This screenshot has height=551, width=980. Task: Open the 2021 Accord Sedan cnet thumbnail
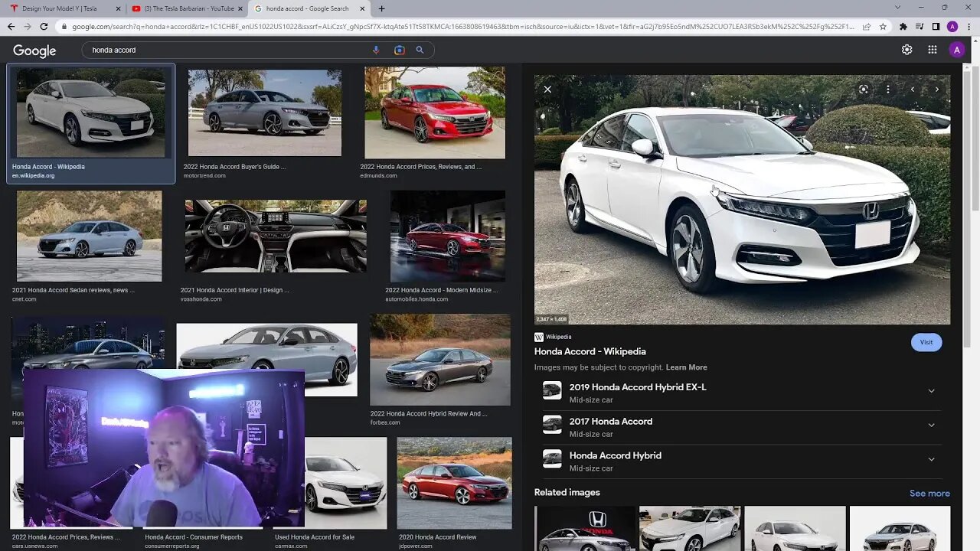tap(89, 236)
